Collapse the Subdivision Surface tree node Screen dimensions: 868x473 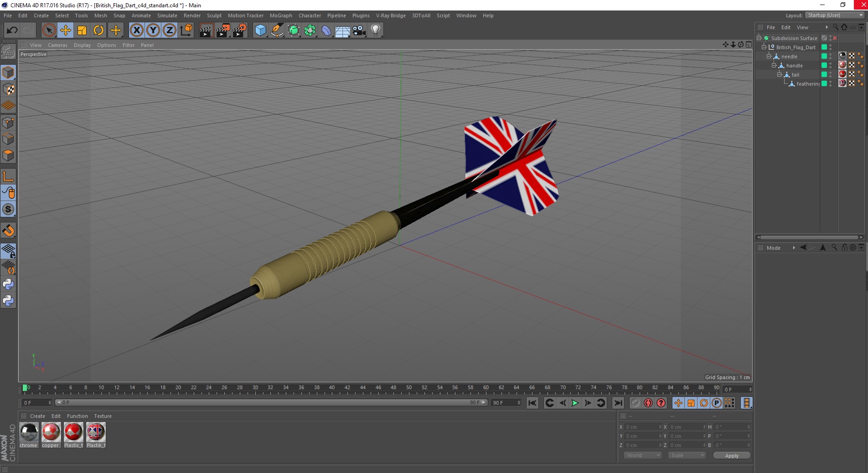point(759,38)
